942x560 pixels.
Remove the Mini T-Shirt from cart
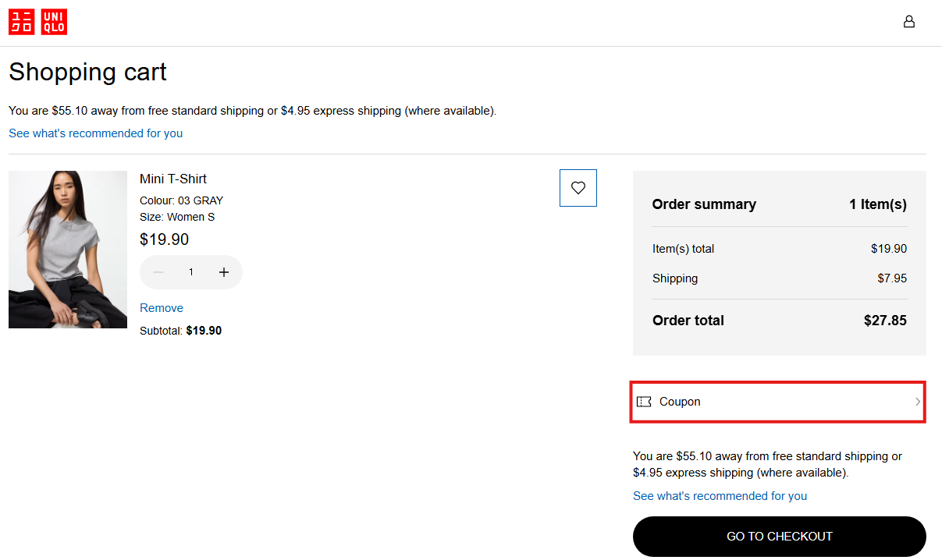(x=162, y=308)
